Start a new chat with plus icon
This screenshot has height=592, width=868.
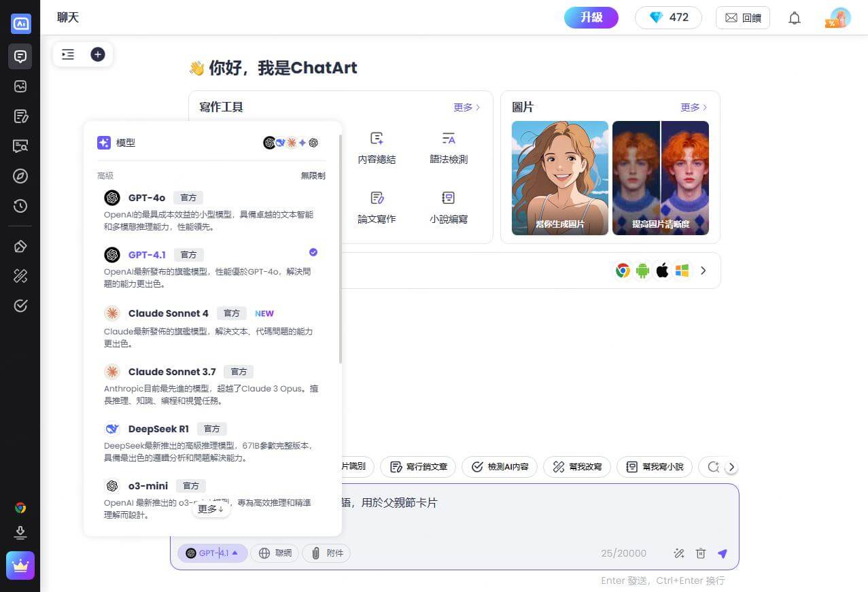click(98, 54)
